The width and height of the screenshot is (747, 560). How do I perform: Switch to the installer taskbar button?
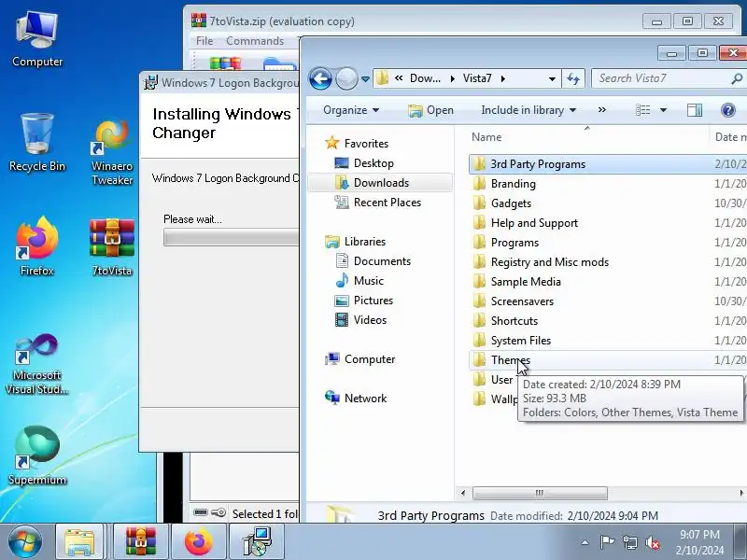point(257,542)
